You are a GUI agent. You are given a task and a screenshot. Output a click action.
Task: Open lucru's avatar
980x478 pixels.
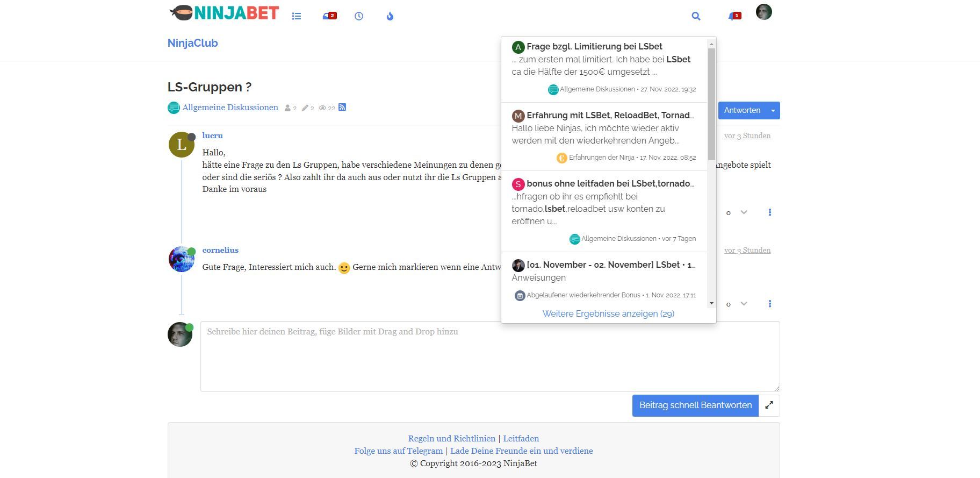click(182, 145)
